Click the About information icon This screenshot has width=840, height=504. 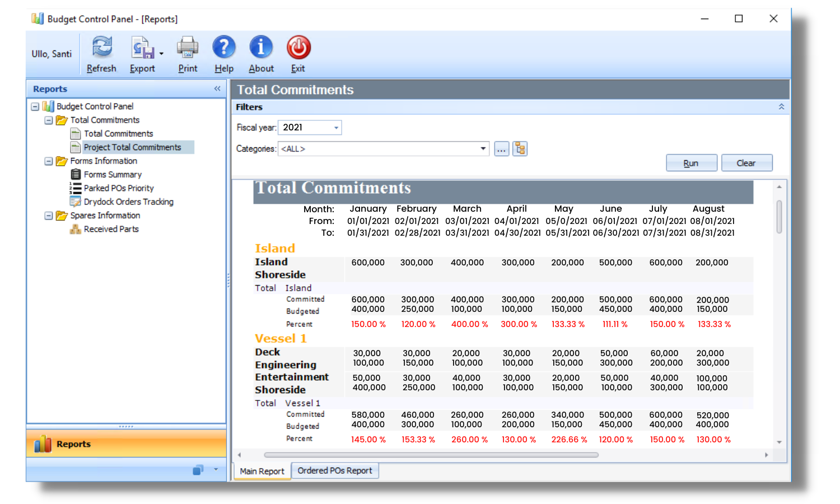click(x=261, y=48)
